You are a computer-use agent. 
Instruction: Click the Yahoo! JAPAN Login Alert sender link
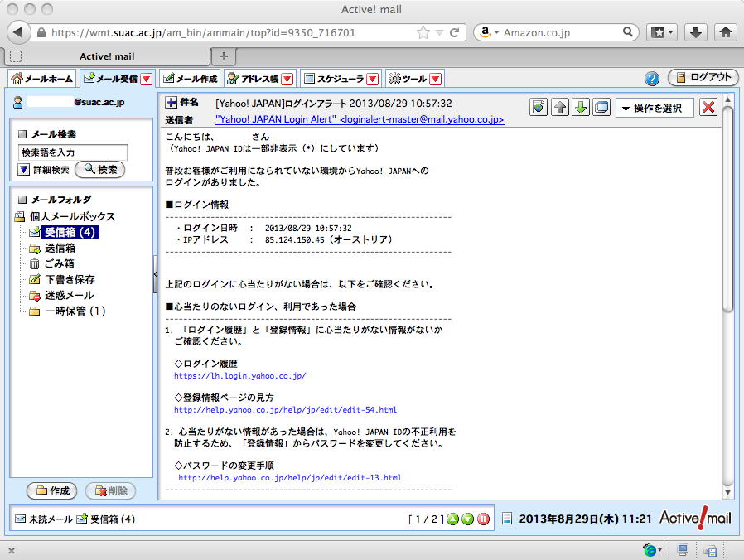(x=360, y=119)
